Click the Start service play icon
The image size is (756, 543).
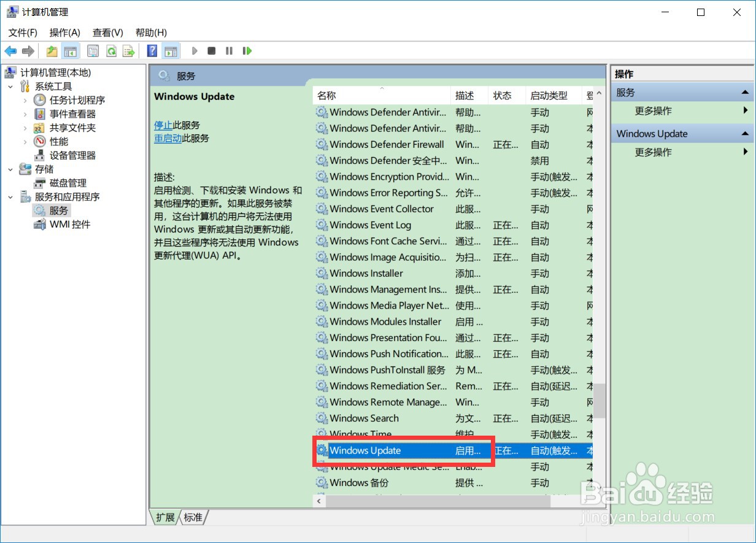tap(195, 51)
